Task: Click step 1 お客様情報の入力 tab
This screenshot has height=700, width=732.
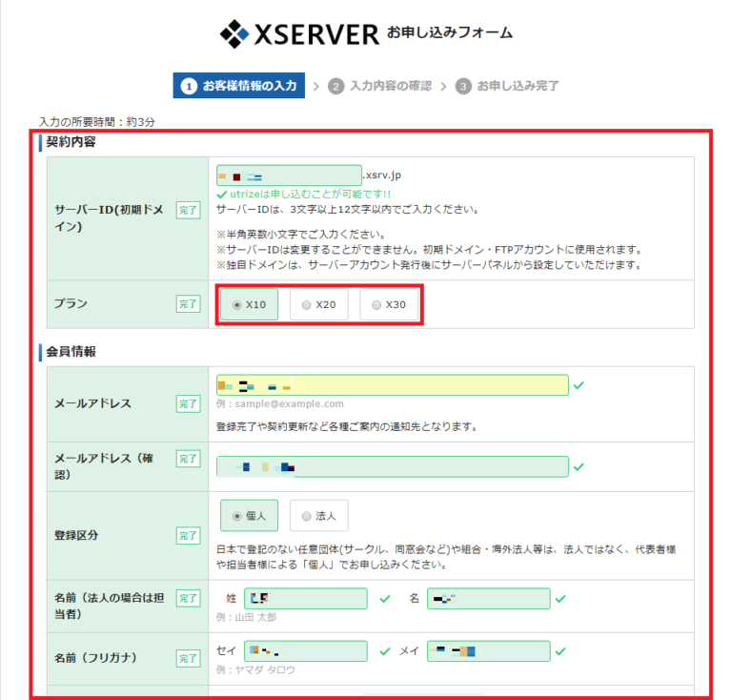Action: [238, 86]
